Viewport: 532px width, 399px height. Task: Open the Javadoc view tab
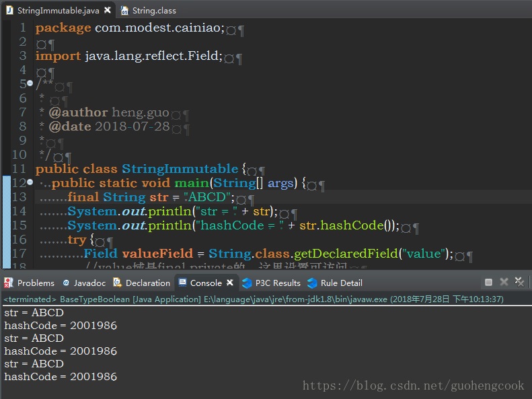[85, 283]
